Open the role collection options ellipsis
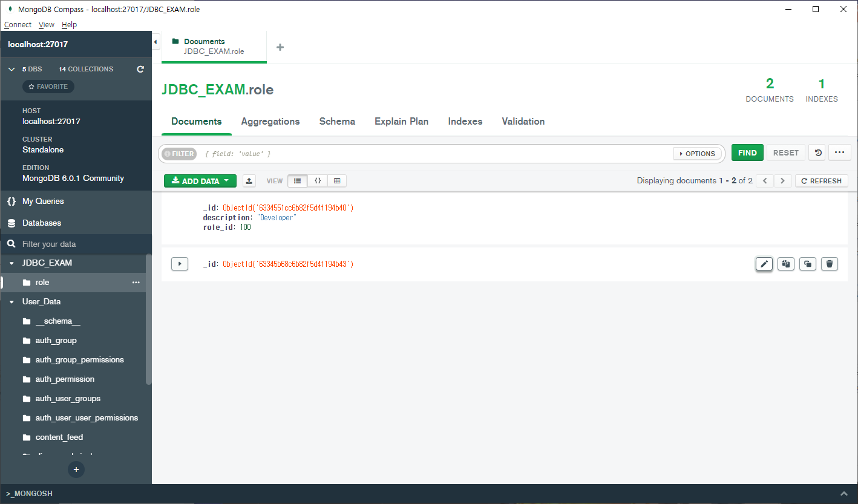The width and height of the screenshot is (858, 504). 136,283
